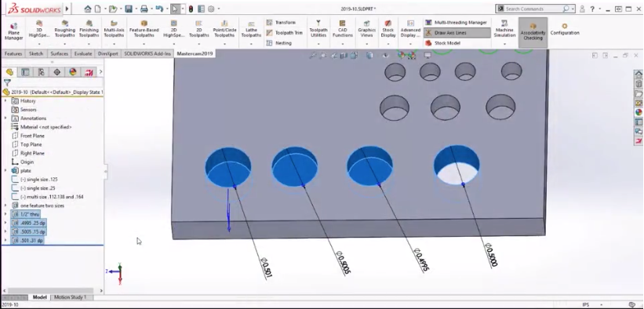Launch Machine Simulation
The height and width of the screenshot is (309, 644).
tap(504, 30)
